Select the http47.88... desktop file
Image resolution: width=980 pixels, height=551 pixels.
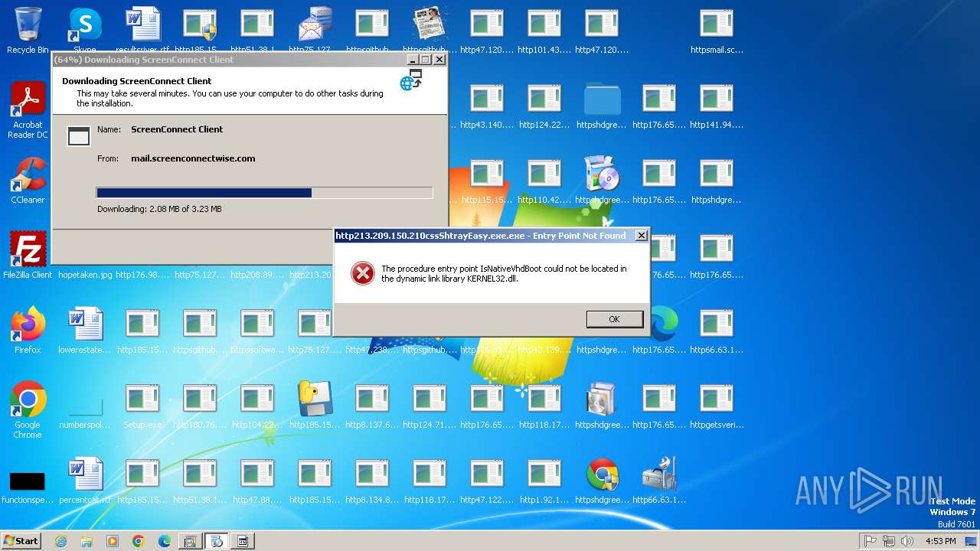click(x=257, y=481)
